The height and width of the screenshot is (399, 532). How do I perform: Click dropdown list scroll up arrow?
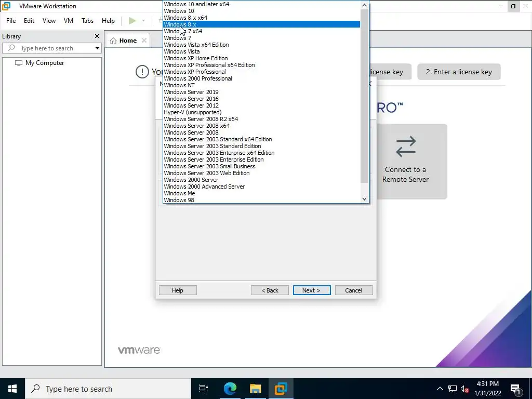tap(364, 5)
